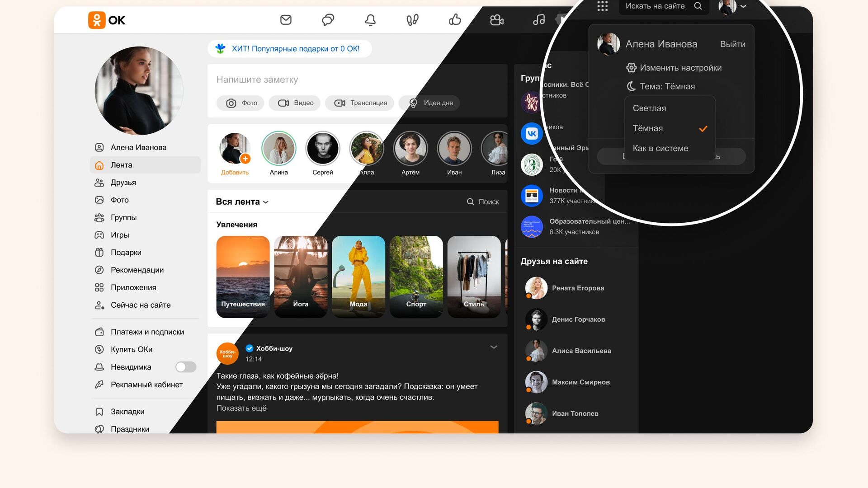The height and width of the screenshot is (488, 868).
Task: Open Изменить настройки in profile menu
Action: (674, 68)
